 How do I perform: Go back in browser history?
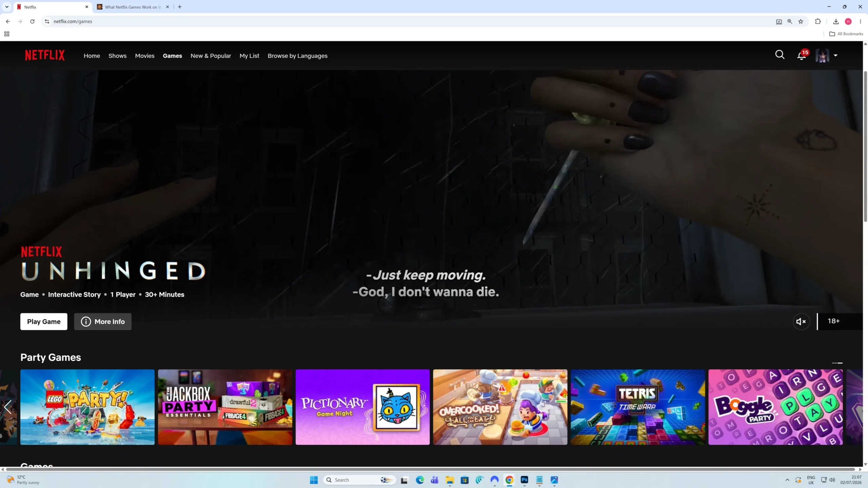(8, 21)
